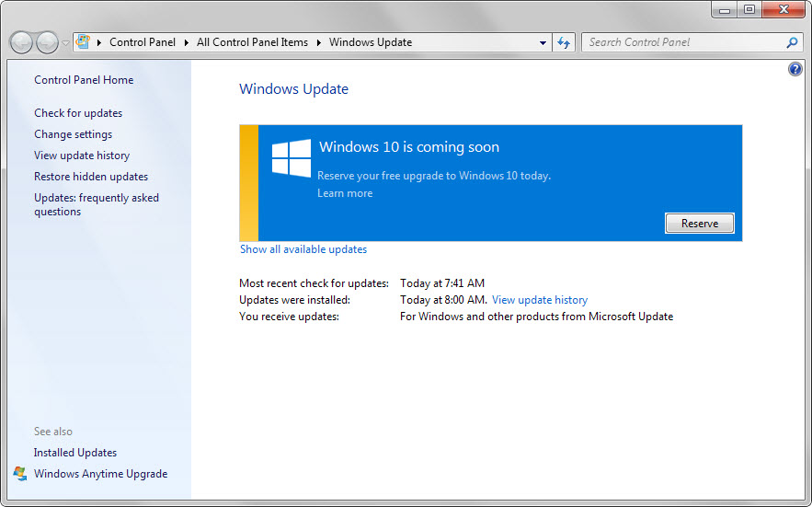Click 'Windows 10 is coming soon' headline
812x507 pixels.
tap(409, 147)
